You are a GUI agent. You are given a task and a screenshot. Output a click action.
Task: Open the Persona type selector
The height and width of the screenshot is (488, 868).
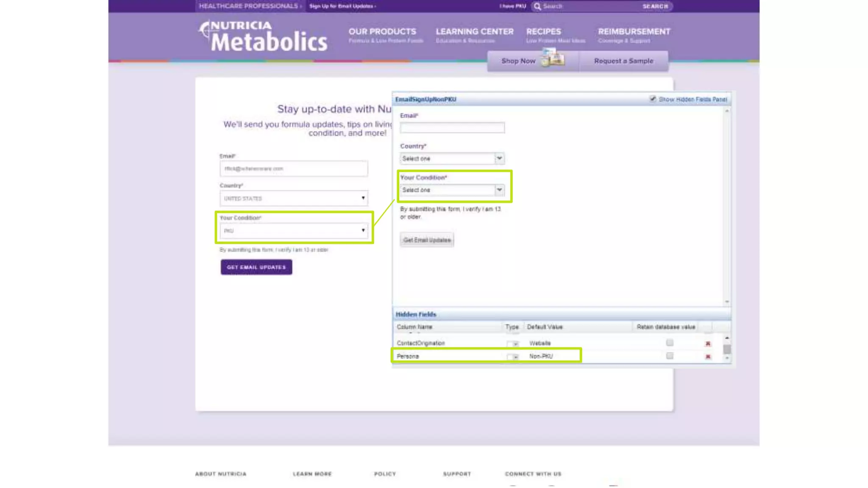tap(513, 357)
